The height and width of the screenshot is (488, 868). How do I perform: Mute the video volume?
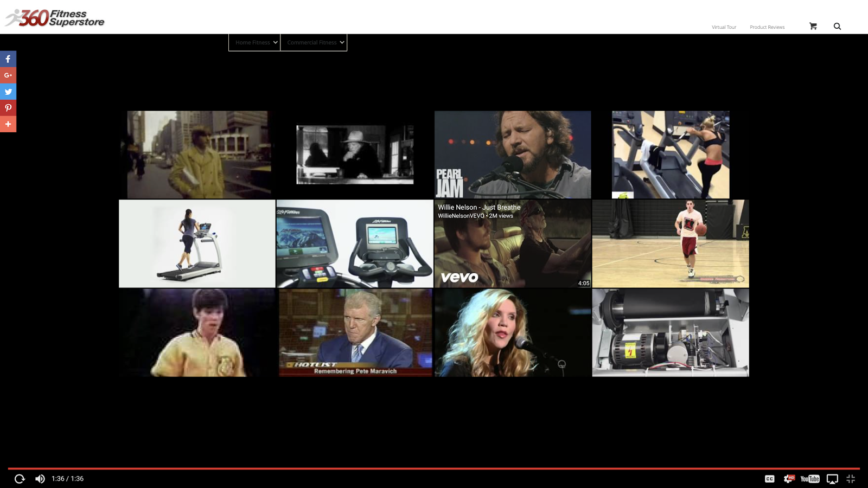(x=40, y=479)
